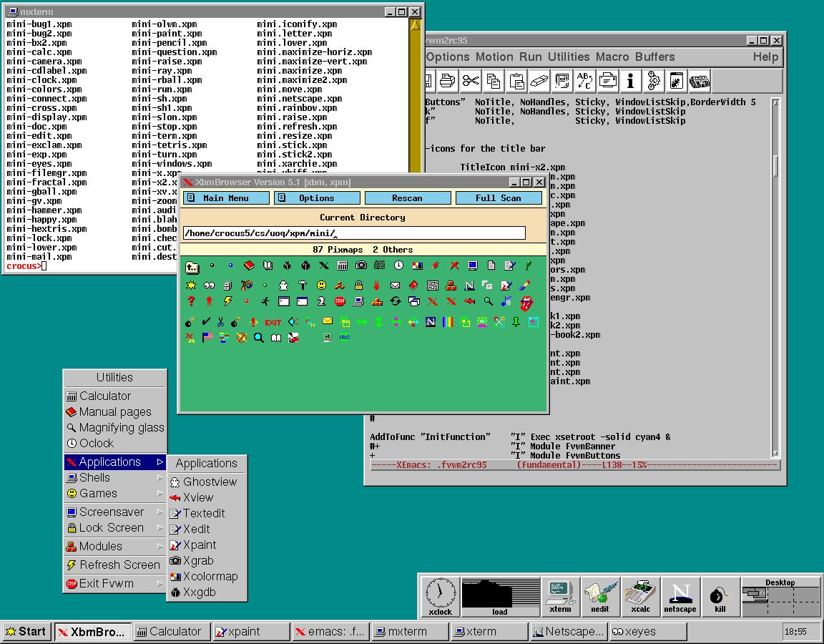Image resolution: width=824 pixels, height=644 pixels.
Task: Select the Magnifying glass entry icon in Utilities menu
Action: (72, 427)
